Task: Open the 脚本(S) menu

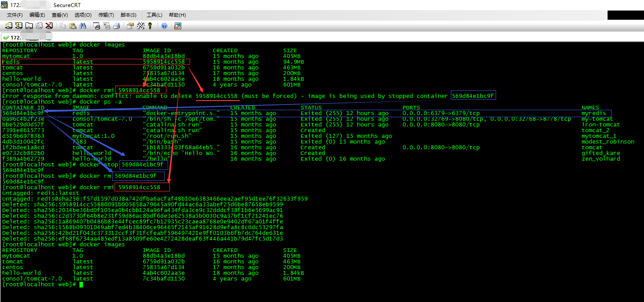Action: coord(128,15)
